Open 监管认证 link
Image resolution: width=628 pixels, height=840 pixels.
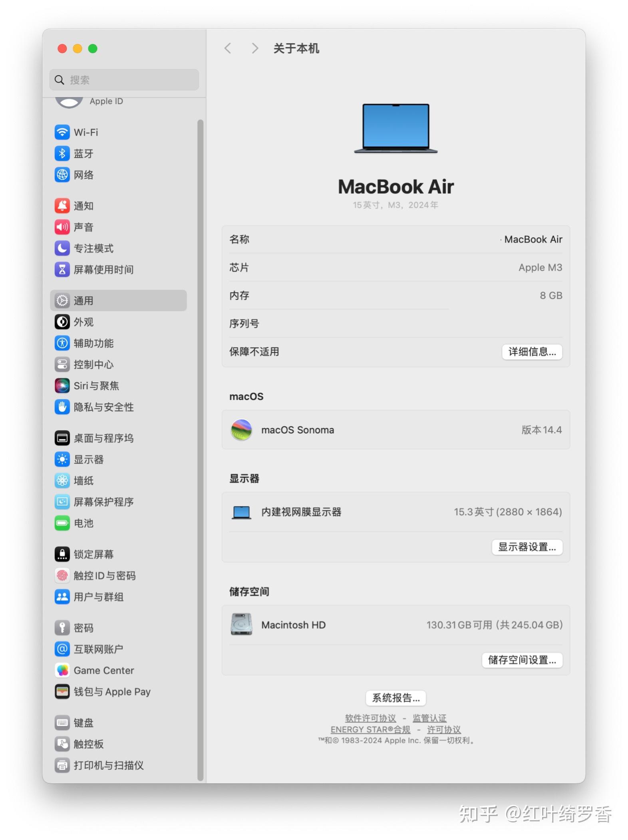coord(429,718)
